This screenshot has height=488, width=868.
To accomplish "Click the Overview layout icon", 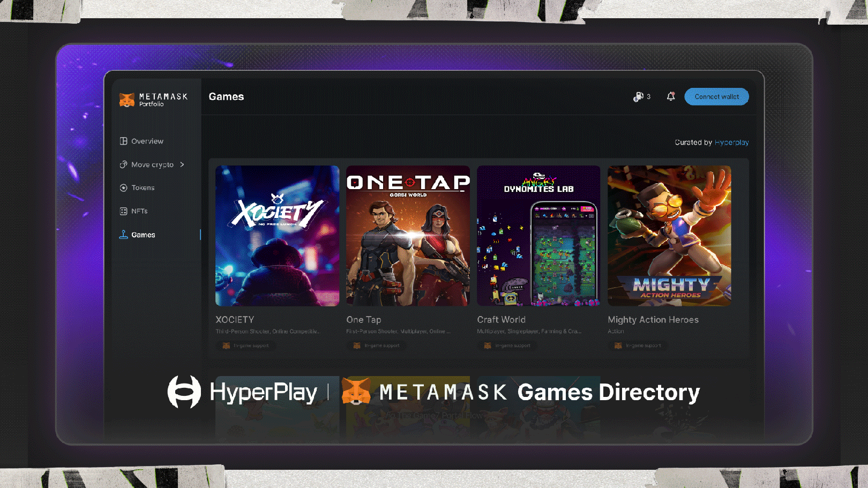I will (124, 141).
